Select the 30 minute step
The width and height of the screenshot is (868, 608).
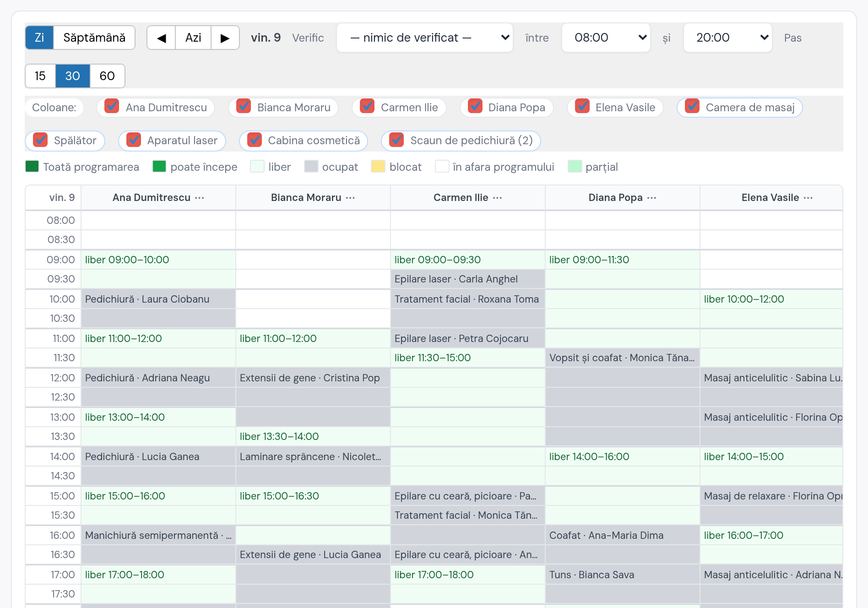(73, 76)
